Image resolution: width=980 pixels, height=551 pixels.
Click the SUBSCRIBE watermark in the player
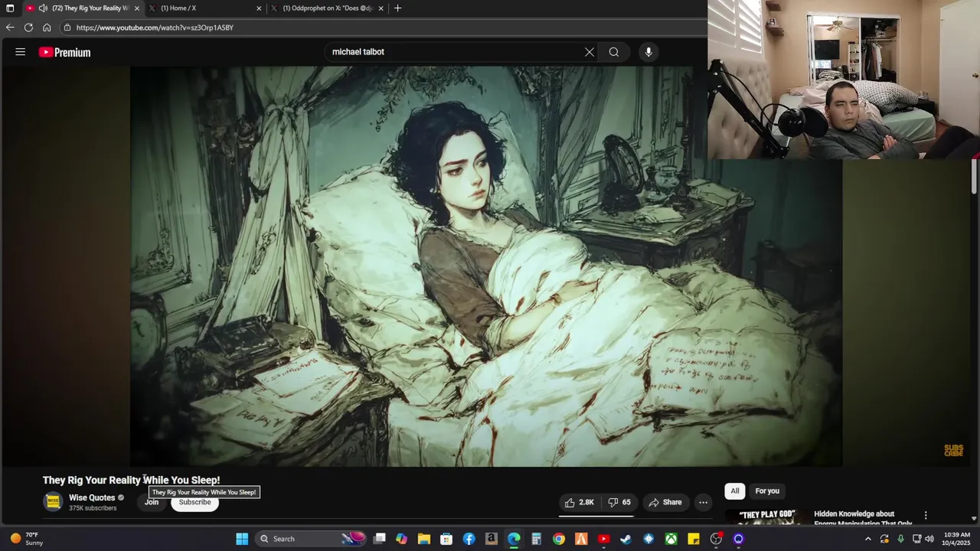[x=953, y=450]
